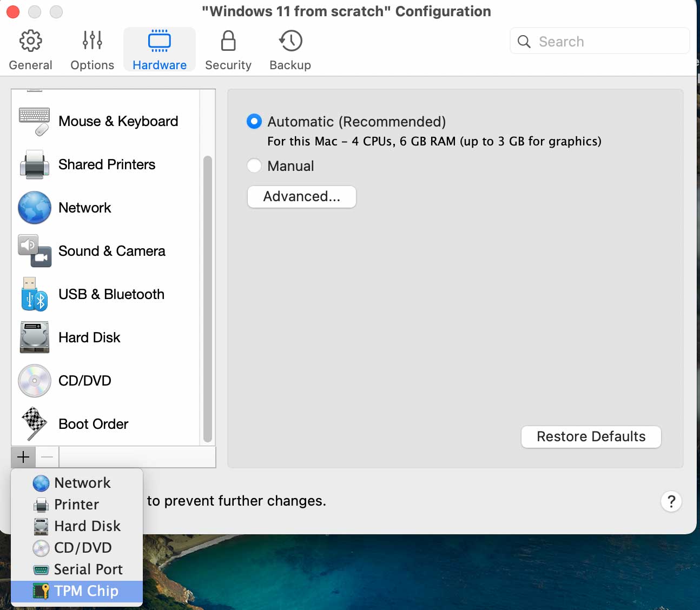Select the Automatic (Recommended) radio button
This screenshot has height=610, width=700.
pos(254,121)
